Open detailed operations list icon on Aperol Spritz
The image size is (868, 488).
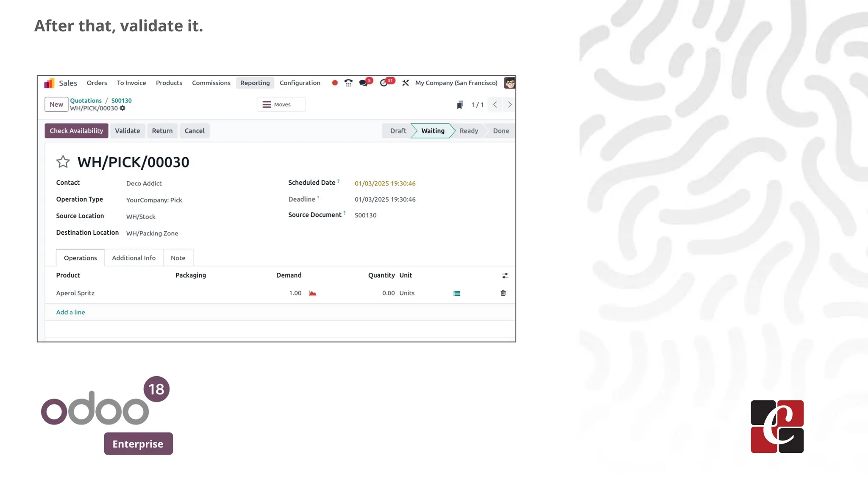pyautogui.click(x=456, y=293)
